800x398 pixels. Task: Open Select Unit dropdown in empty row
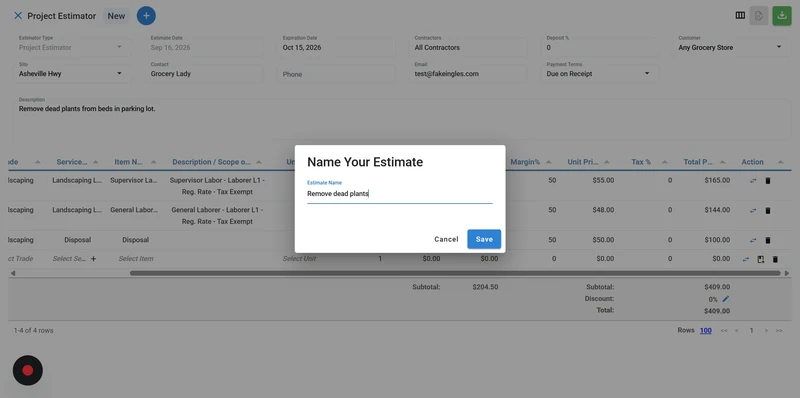coord(299,259)
